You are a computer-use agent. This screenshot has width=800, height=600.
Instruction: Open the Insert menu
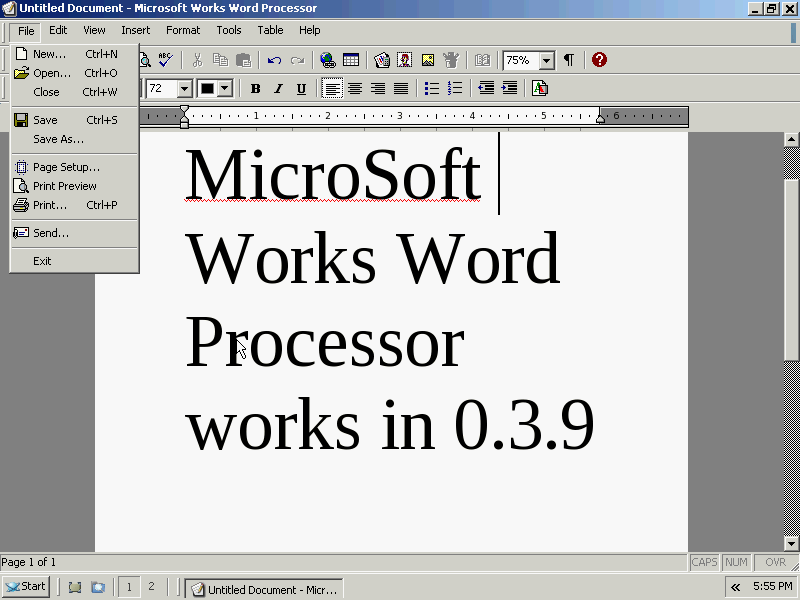(136, 30)
